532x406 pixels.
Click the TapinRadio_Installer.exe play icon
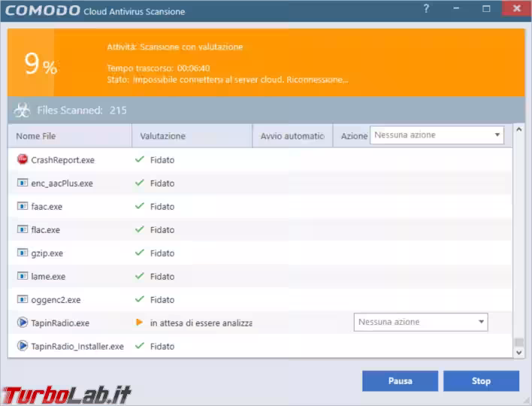coord(23,346)
